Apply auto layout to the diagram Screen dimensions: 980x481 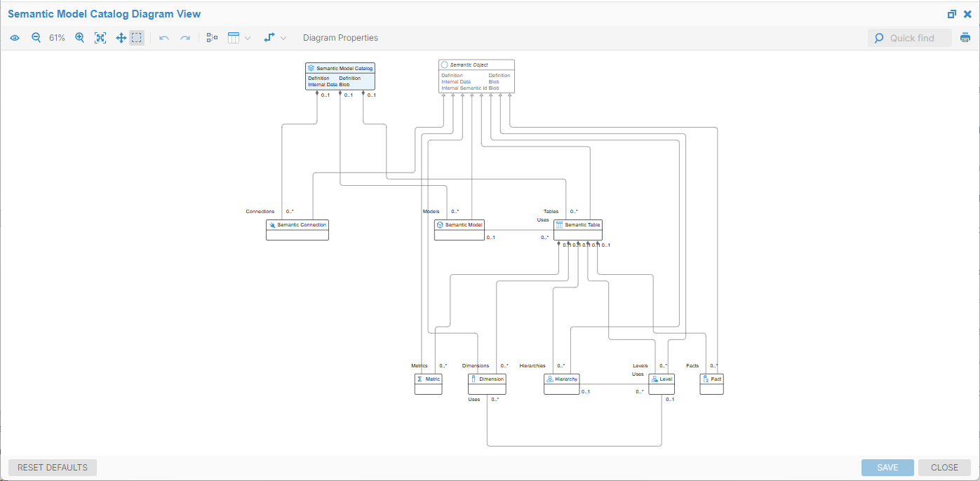click(212, 38)
